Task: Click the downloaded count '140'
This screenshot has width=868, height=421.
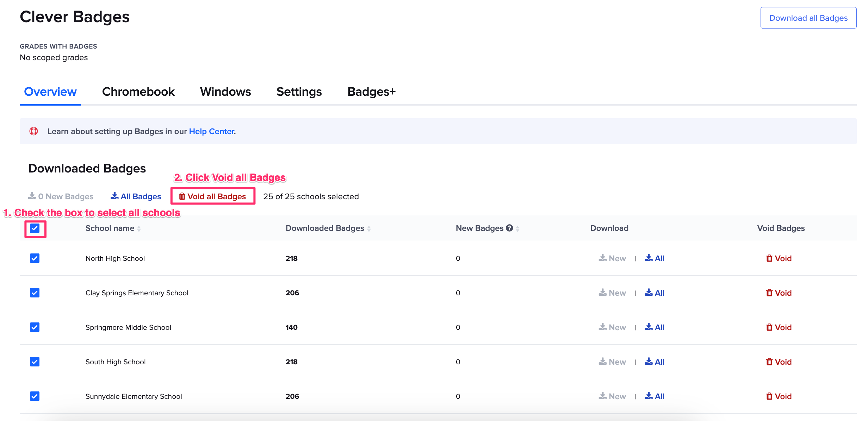Action: click(292, 327)
